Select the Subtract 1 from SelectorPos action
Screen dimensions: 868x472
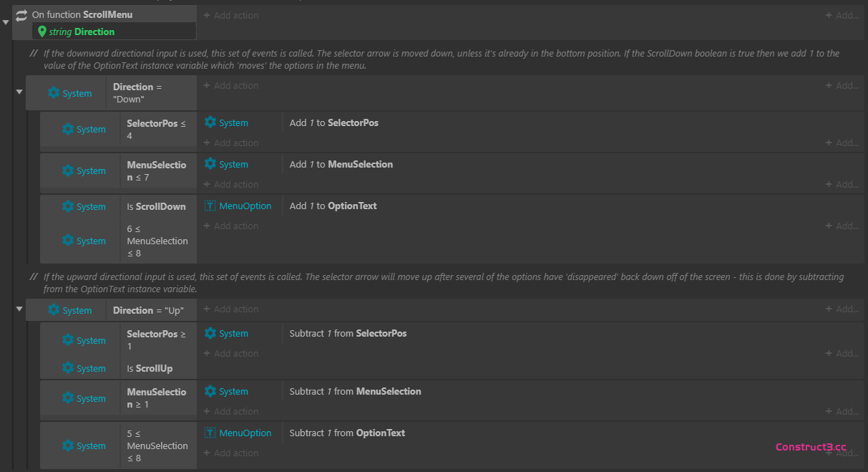point(348,333)
